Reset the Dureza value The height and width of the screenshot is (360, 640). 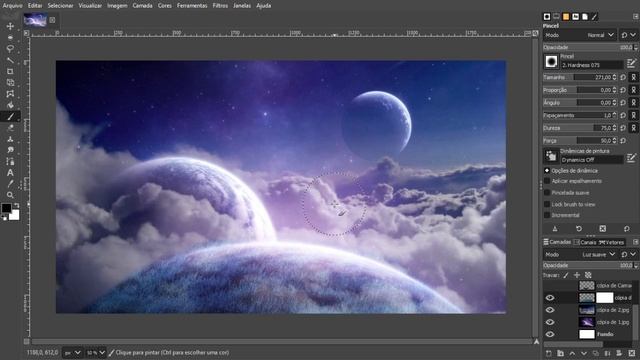coord(623,128)
